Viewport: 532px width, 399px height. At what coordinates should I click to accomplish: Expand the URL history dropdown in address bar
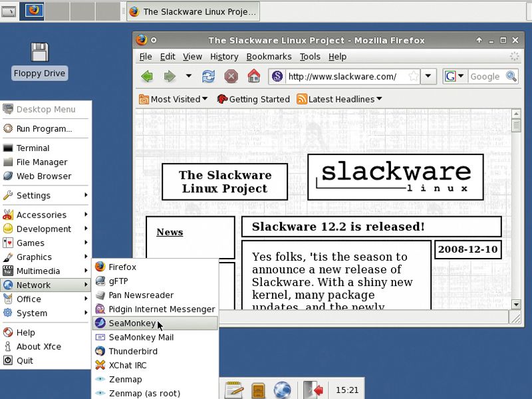coord(428,77)
